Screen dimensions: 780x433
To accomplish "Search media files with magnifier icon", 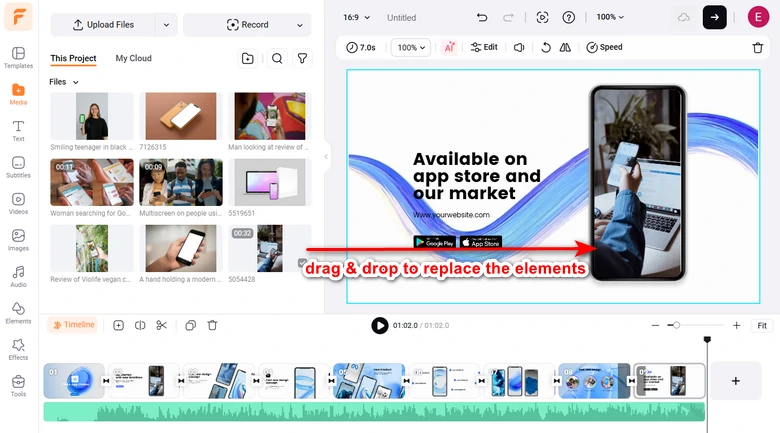I will click(277, 59).
